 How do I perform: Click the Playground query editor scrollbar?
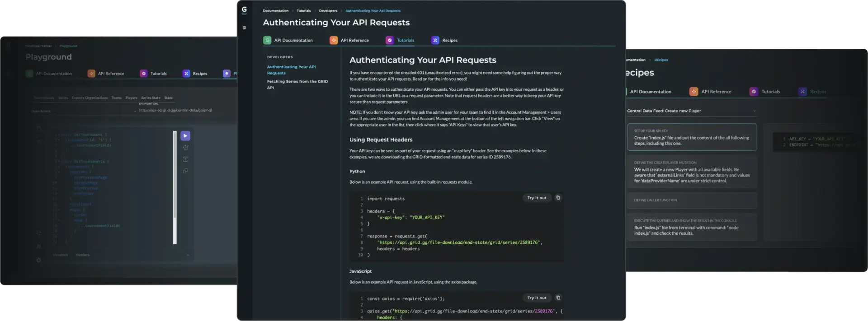click(175, 187)
